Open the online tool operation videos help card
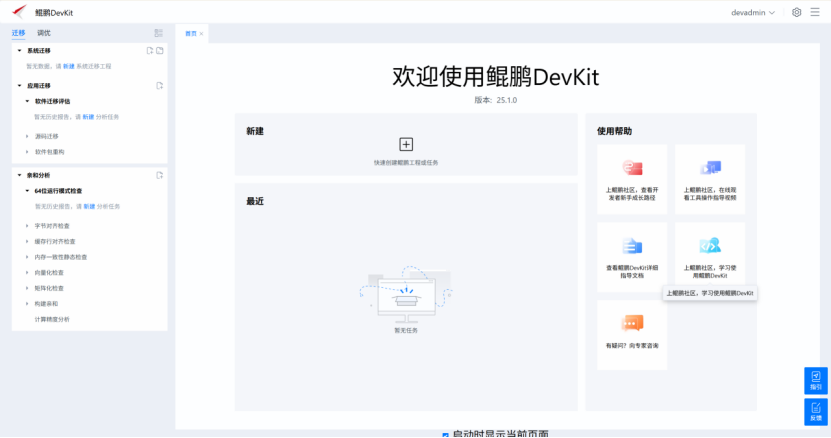831x438 pixels. click(x=710, y=179)
